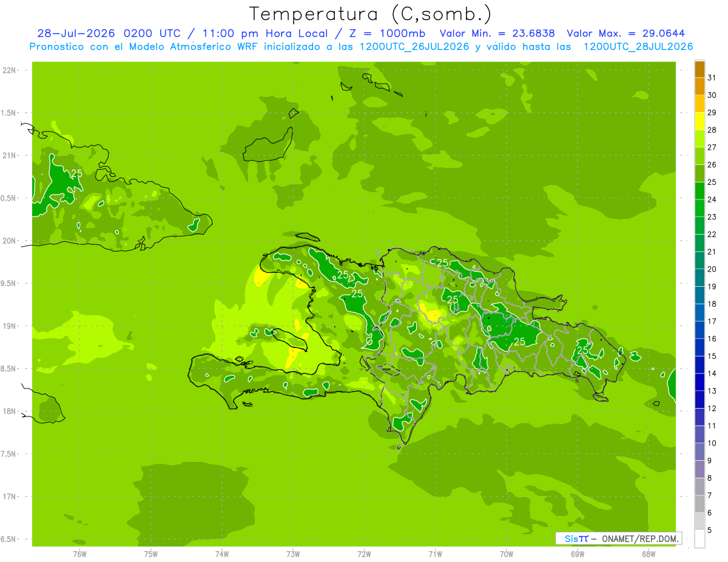This screenshot has width=728, height=562.
Task: Click the '22N' latitude axis label
Action: (x=9, y=70)
